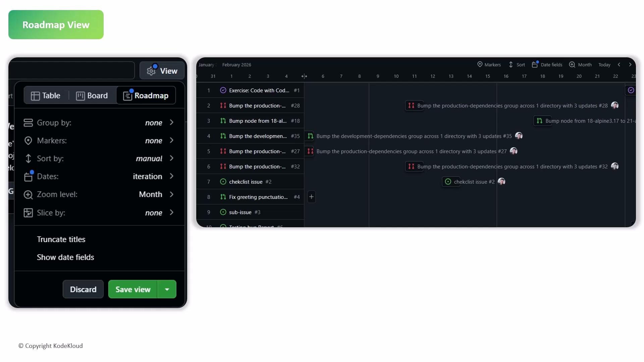This screenshot has height=362, width=644.
Task: Save the view
Action: pos(133,289)
